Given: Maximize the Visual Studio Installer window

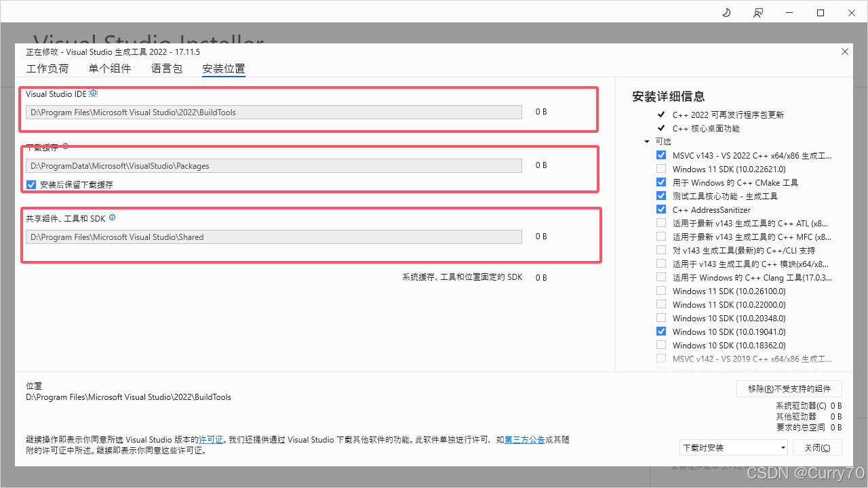Looking at the screenshot, I should tap(821, 13).
